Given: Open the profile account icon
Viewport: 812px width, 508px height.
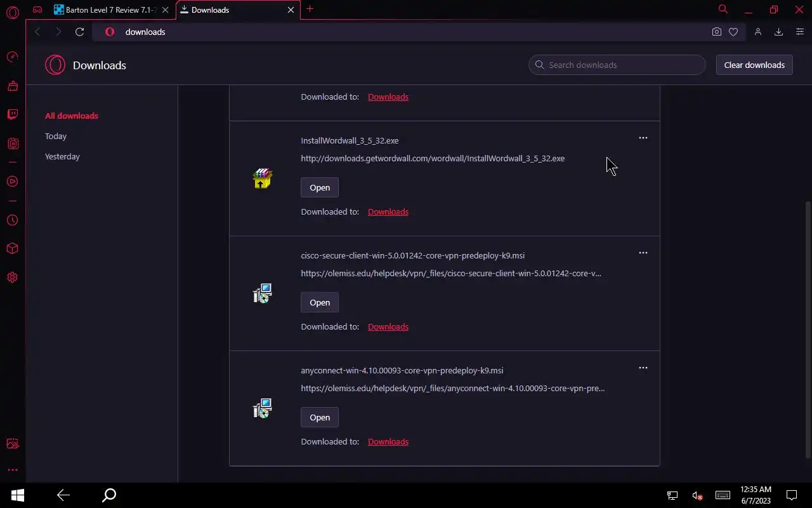Looking at the screenshot, I should (x=758, y=32).
